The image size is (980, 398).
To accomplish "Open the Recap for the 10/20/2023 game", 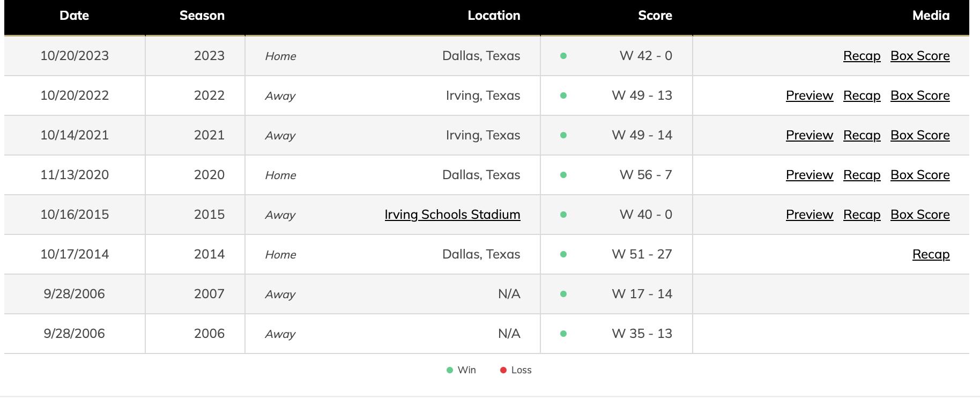I will 862,56.
